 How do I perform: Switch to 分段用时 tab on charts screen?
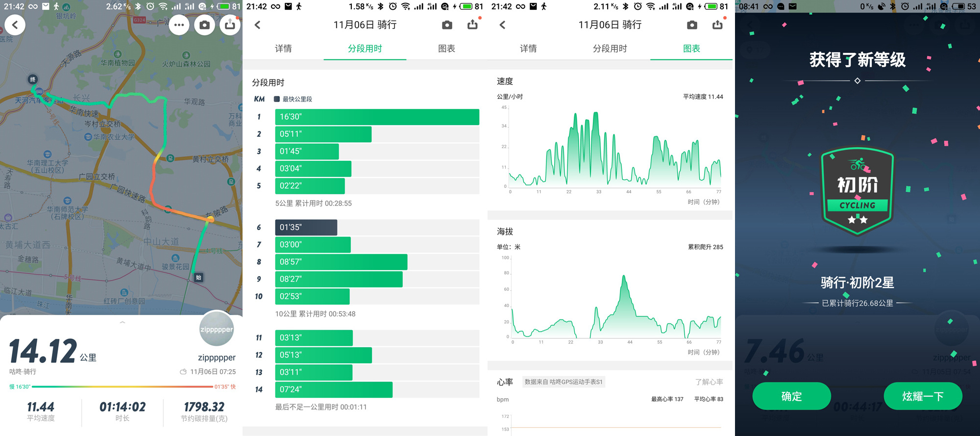(610, 48)
